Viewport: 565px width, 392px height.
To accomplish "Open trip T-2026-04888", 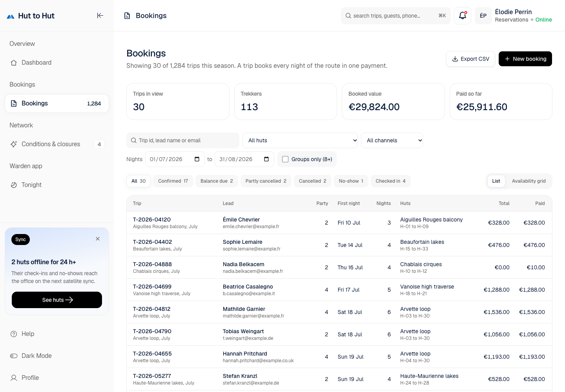I will click(152, 264).
